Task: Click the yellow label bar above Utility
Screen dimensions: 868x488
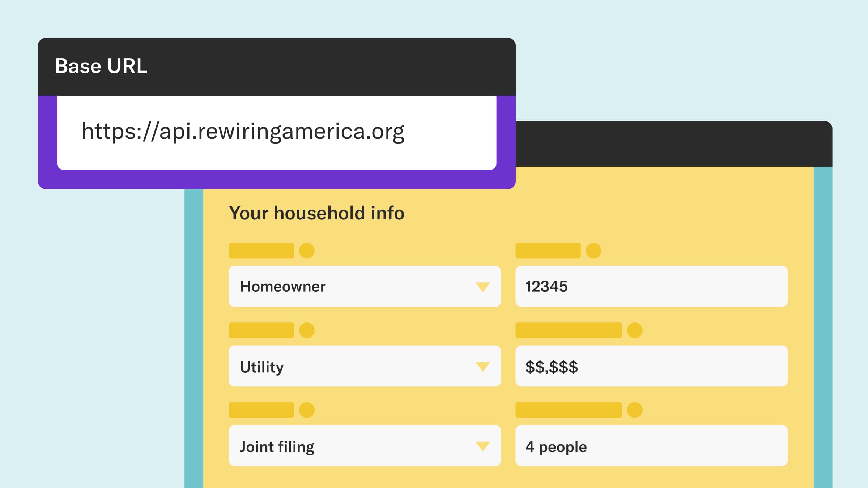Action: point(261,330)
